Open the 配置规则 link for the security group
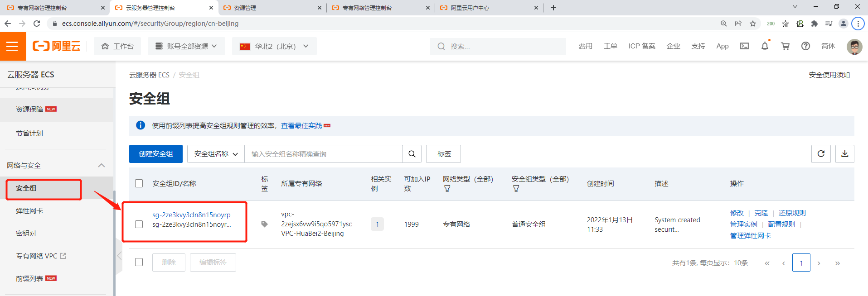 781,224
